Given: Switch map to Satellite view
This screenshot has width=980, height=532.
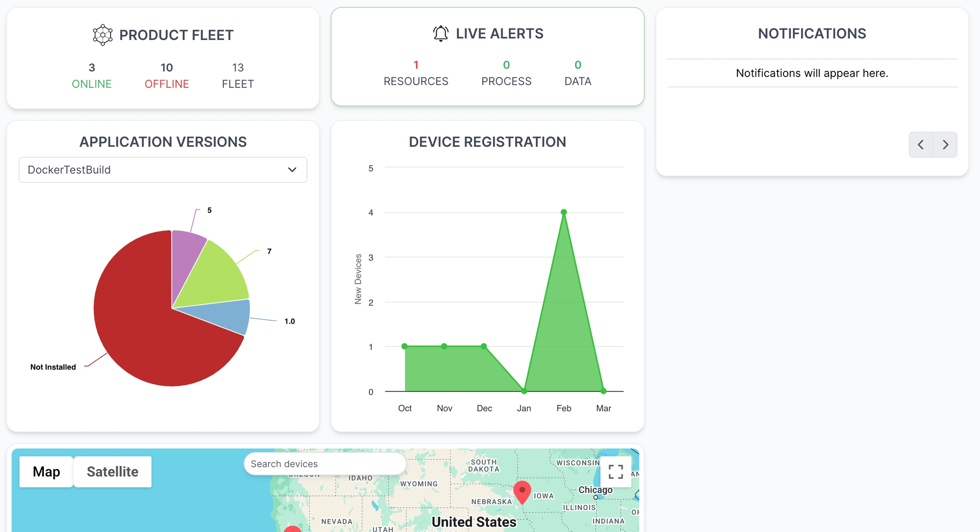Looking at the screenshot, I should [x=112, y=472].
